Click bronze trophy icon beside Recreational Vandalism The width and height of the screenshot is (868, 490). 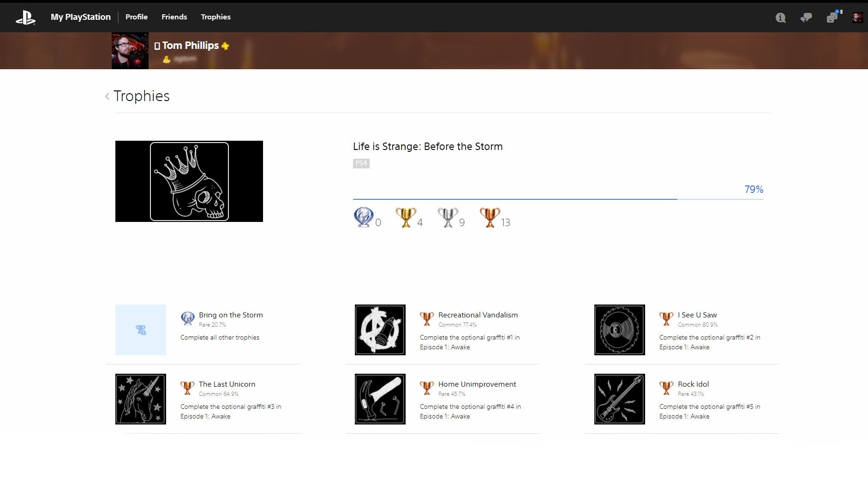click(x=427, y=318)
